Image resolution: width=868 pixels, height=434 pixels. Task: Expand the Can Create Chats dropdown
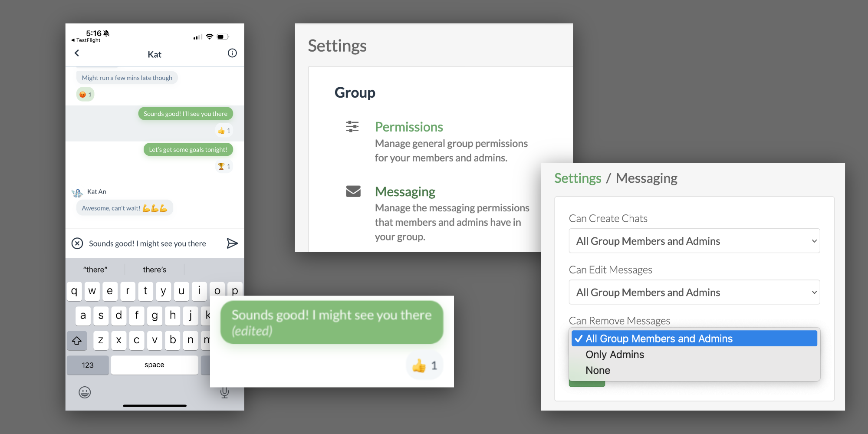[694, 241]
